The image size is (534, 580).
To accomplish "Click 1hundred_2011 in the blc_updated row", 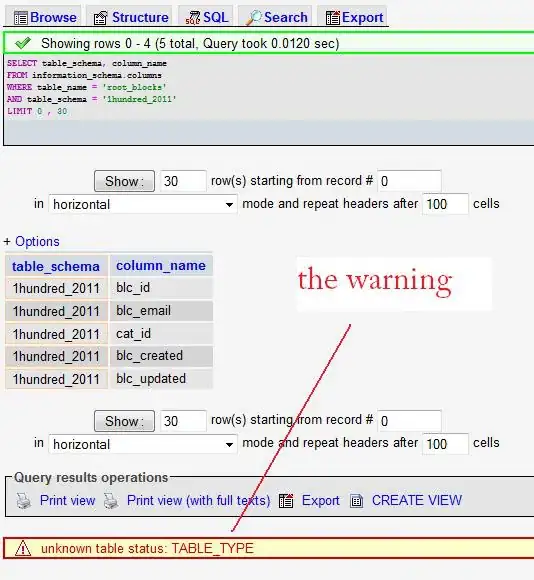I will (x=56, y=379).
